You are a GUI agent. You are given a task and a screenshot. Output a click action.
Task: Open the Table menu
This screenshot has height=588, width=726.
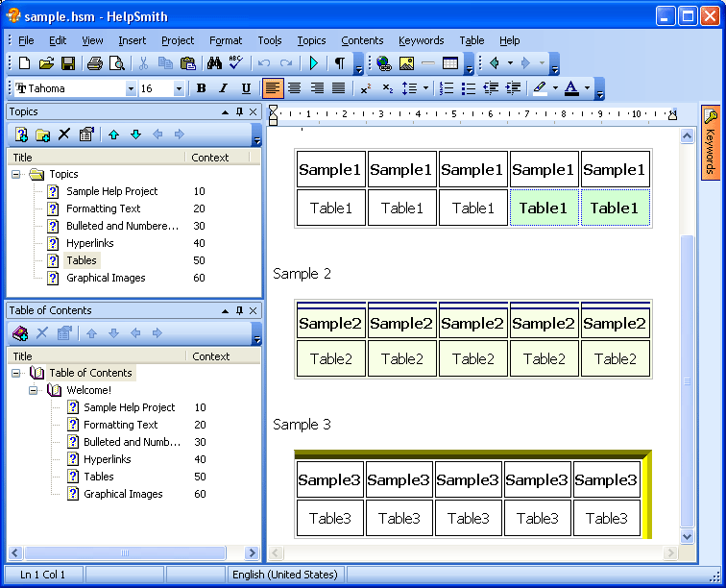click(472, 40)
